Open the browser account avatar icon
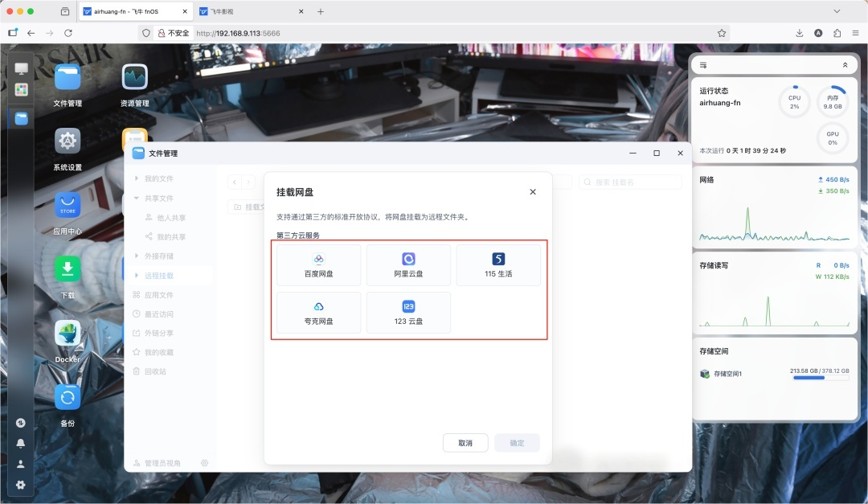The width and height of the screenshot is (868, 504). pyautogui.click(x=818, y=33)
